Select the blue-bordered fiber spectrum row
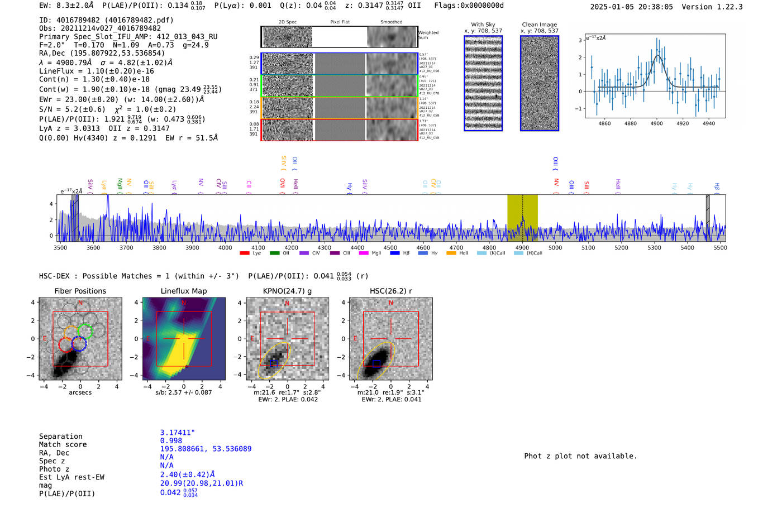 [x=339, y=64]
